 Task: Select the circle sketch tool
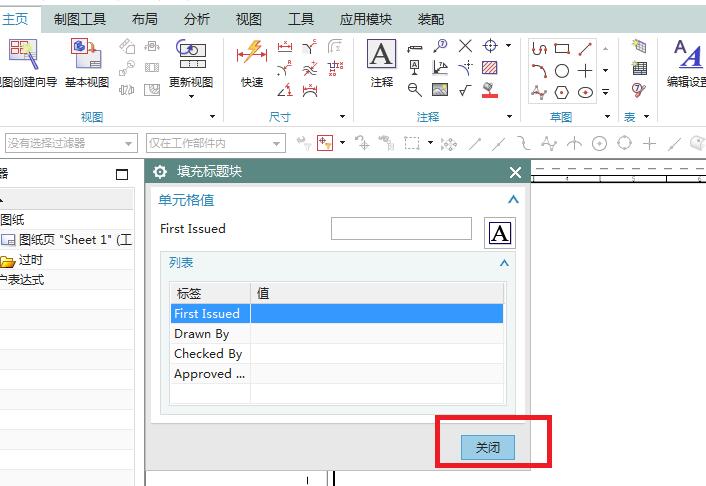(x=562, y=71)
